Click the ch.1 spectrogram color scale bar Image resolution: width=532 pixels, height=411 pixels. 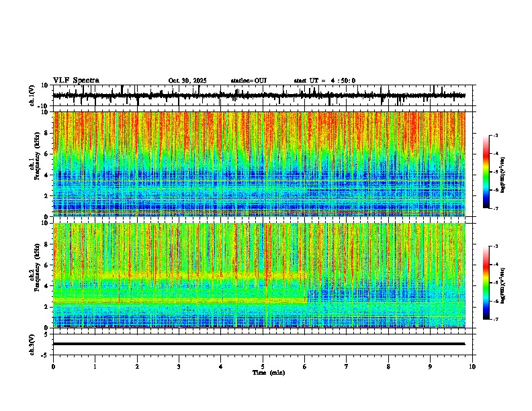click(486, 172)
